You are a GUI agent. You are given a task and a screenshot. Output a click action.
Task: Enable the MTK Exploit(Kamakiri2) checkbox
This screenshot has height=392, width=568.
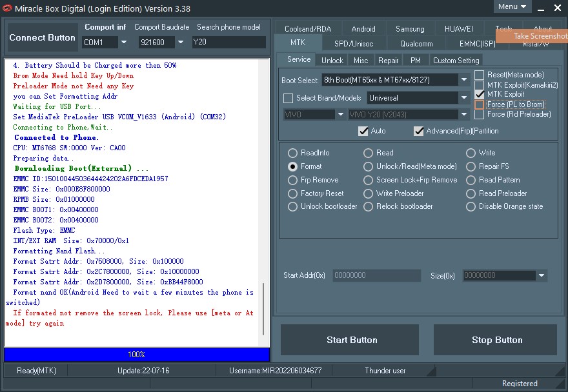coord(479,85)
